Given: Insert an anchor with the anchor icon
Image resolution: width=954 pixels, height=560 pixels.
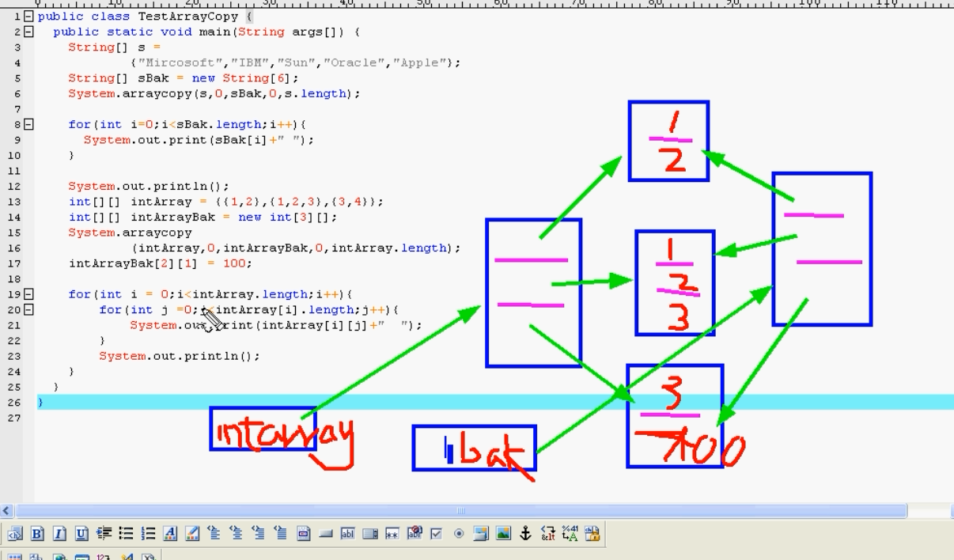Looking at the screenshot, I should (x=525, y=534).
